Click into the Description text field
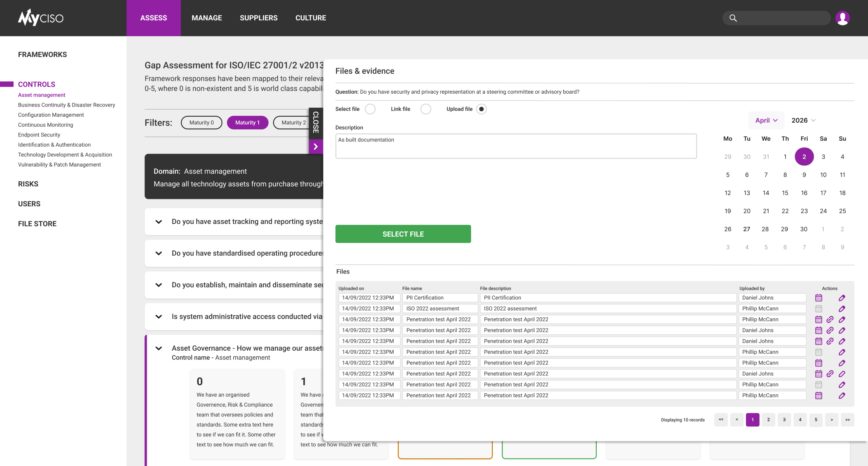This screenshot has height=466, width=868. (x=516, y=146)
